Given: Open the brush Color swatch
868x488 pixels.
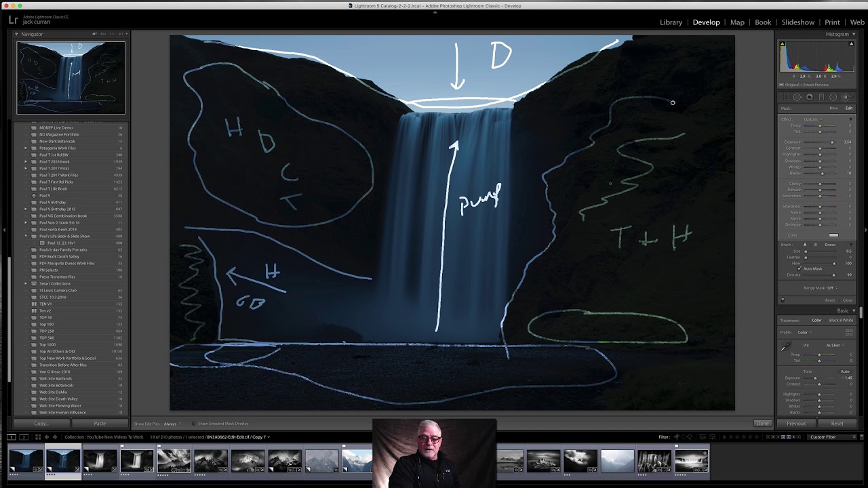Looking at the screenshot, I should [833, 235].
